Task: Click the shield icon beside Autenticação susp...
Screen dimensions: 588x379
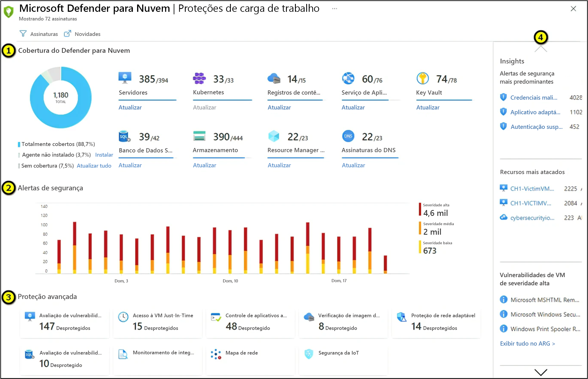Action: (x=503, y=126)
